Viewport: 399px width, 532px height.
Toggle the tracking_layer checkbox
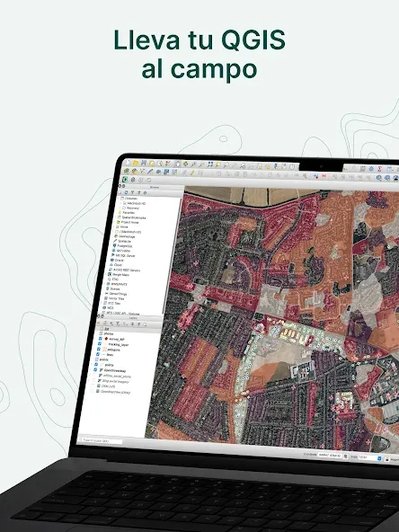(100, 343)
